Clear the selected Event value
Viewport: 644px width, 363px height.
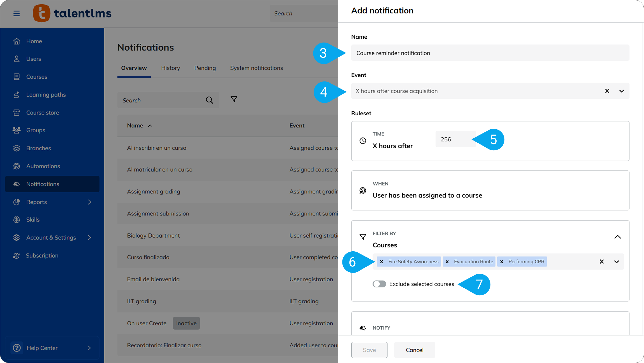607,91
